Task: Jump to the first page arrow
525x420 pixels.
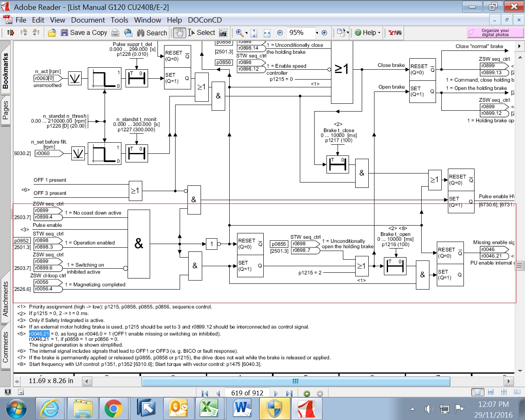Action: pos(205,393)
